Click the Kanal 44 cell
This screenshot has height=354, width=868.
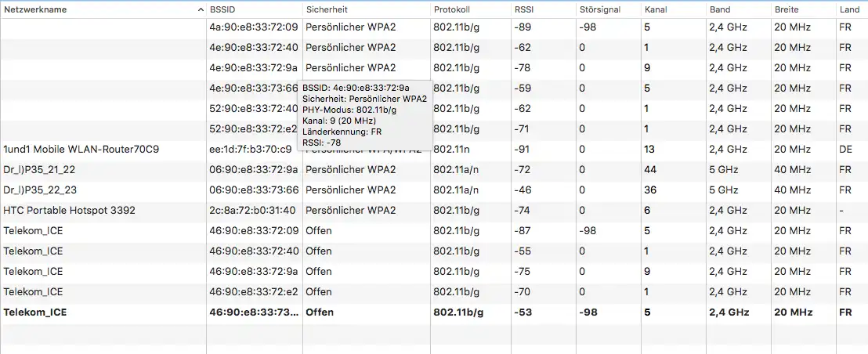[x=650, y=169]
